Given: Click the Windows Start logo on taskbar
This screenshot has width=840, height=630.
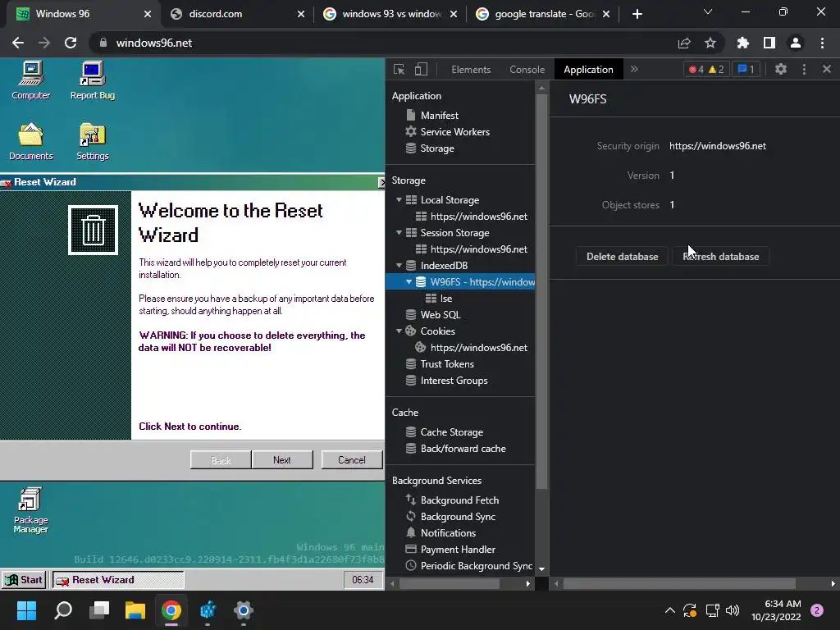Looking at the screenshot, I should [x=27, y=610].
